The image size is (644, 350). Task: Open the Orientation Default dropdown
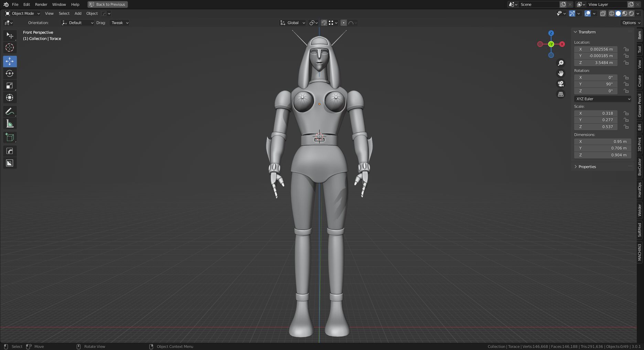pos(77,23)
